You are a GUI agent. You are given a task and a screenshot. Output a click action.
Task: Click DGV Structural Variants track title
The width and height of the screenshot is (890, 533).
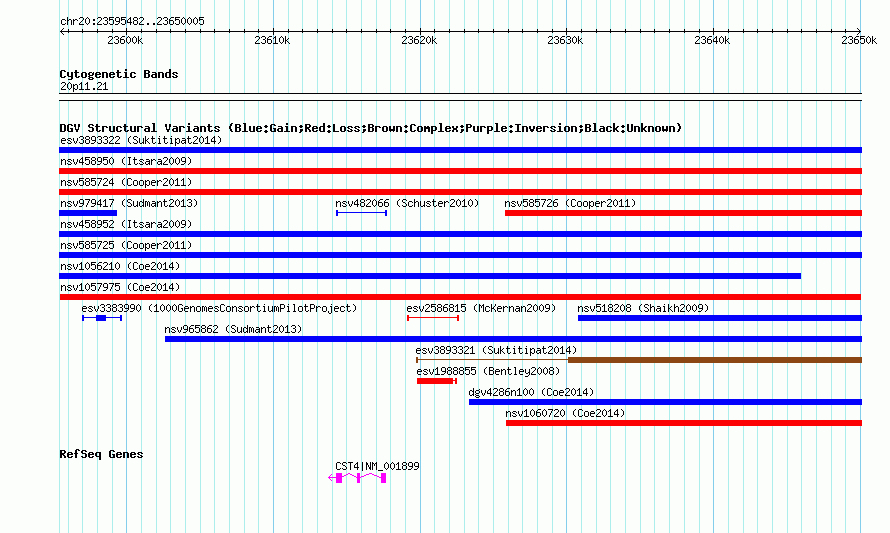click(370, 128)
